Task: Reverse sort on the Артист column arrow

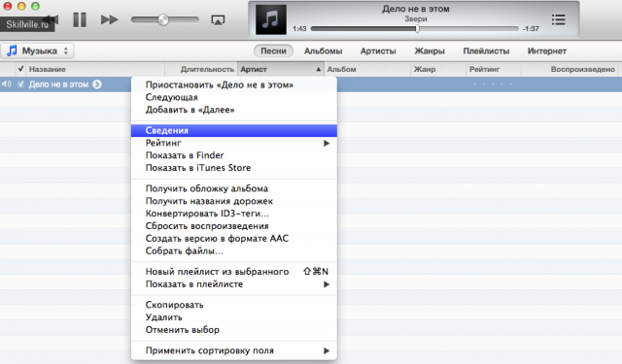Action: point(318,69)
